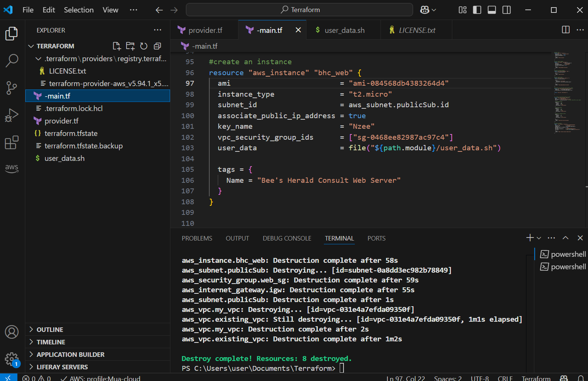This screenshot has height=381, width=588.
Task: Open the AWS Toolkit view
Action: 12,168
